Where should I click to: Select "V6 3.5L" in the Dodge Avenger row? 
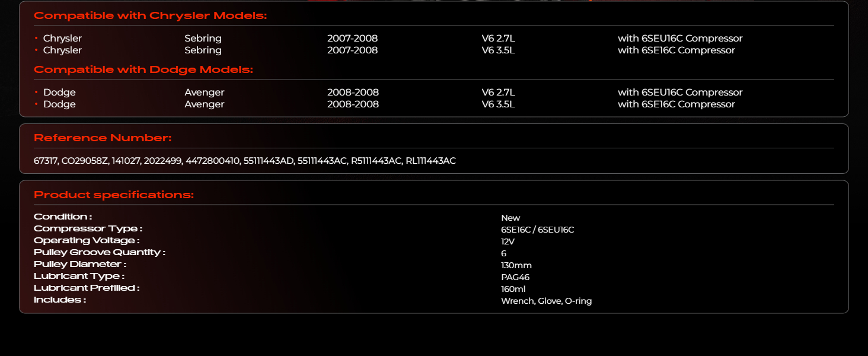coord(498,104)
